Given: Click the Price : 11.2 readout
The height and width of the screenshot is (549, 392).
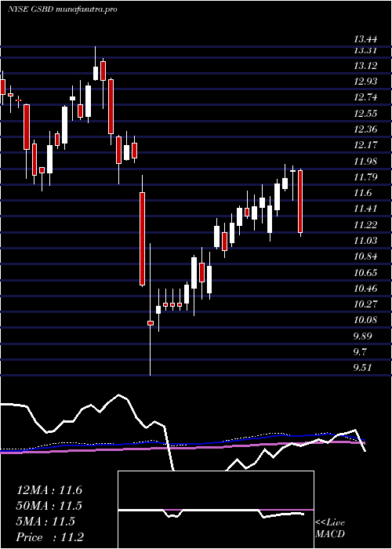Looking at the screenshot, I should [x=50, y=537].
